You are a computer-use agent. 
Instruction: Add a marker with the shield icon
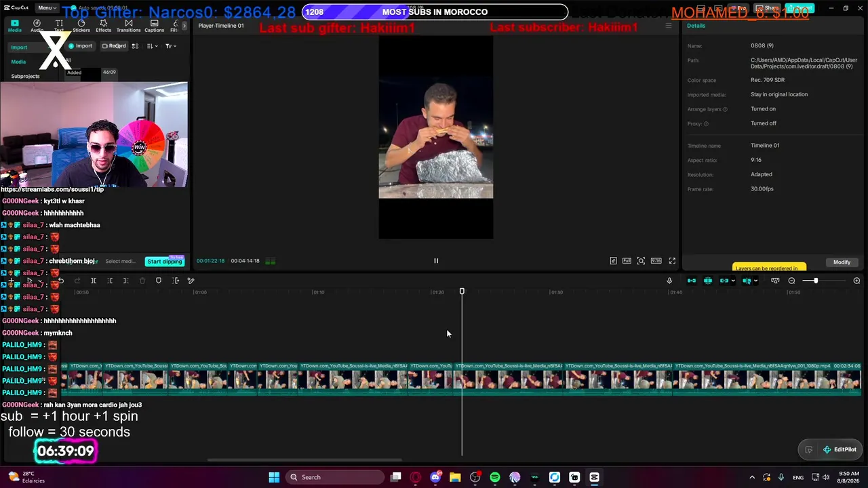coord(159,281)
